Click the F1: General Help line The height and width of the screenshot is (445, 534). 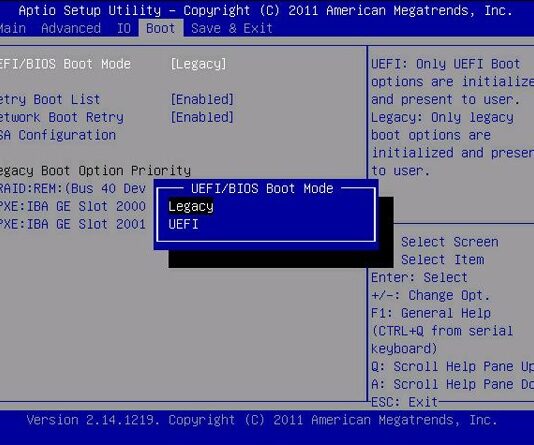(x=431, y=313)
